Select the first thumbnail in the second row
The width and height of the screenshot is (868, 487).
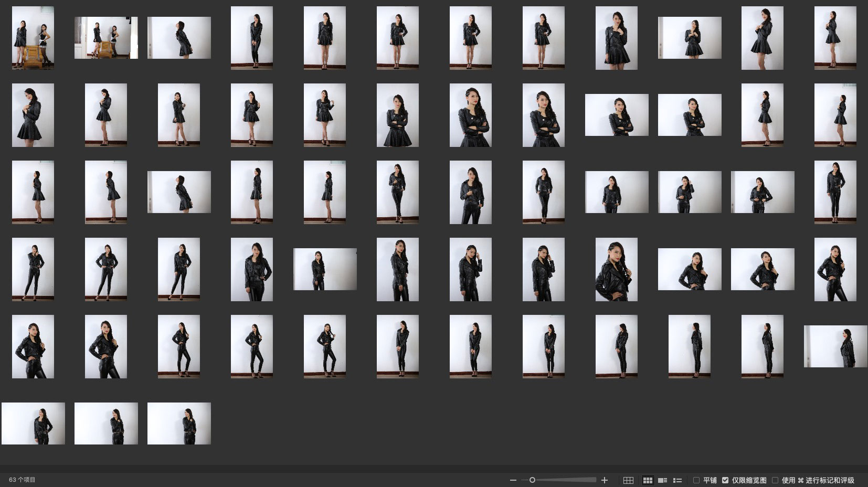click(x=33, y=115)
